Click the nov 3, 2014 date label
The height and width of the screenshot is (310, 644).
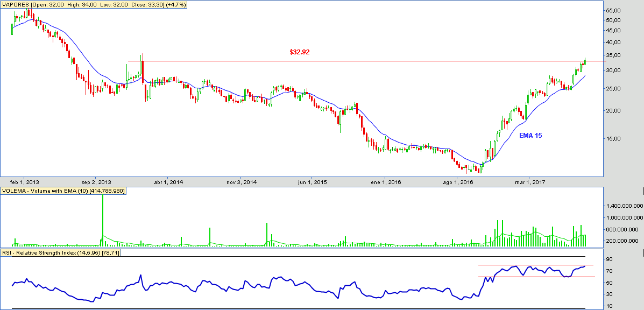pyautogui.click(x=241, y=181)
